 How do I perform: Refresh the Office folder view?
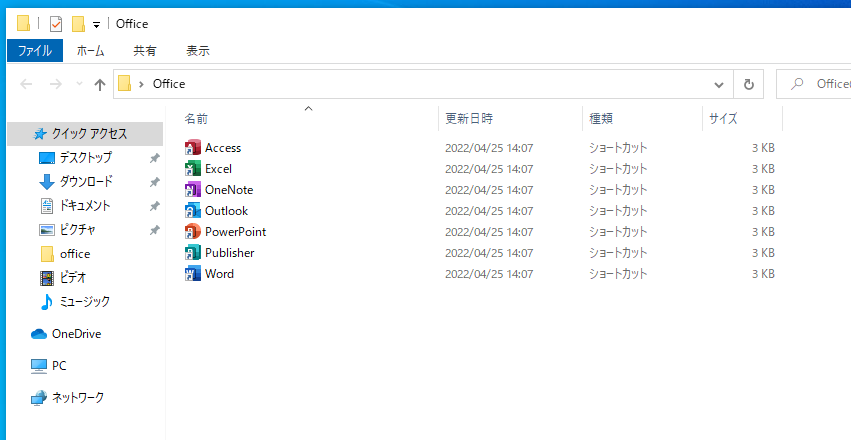(748, 84)
